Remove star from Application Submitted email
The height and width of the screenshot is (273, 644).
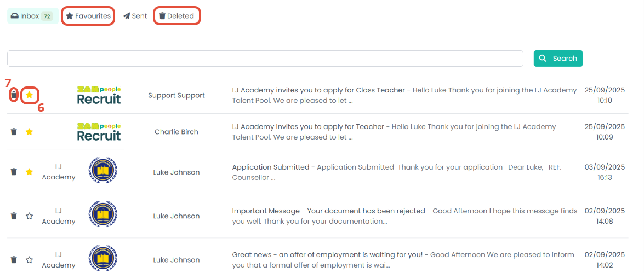30,172
